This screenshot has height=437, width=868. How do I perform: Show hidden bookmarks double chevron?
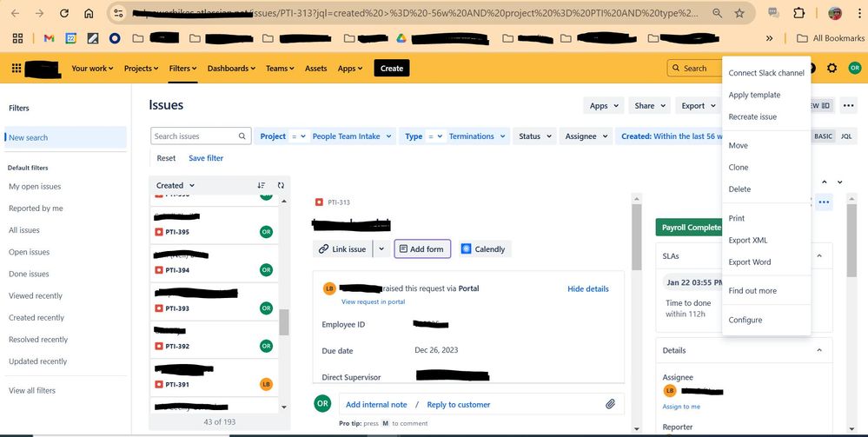coord(769,38)
